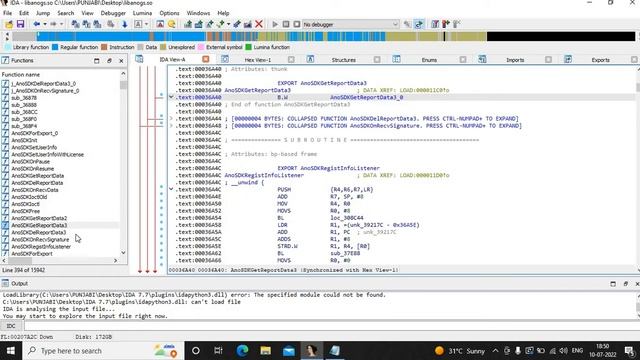Open the Debugger menu
The image size is (640, 360).
(113, 13)
